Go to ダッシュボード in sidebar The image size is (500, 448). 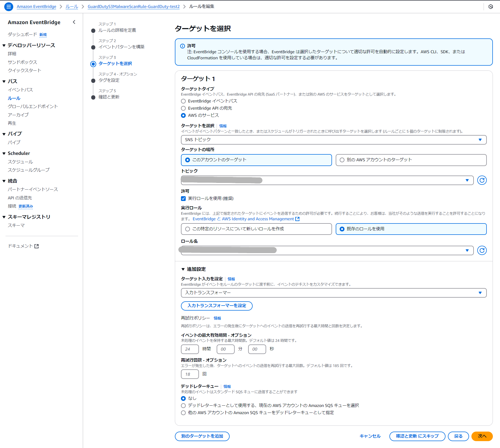(22, 34)
